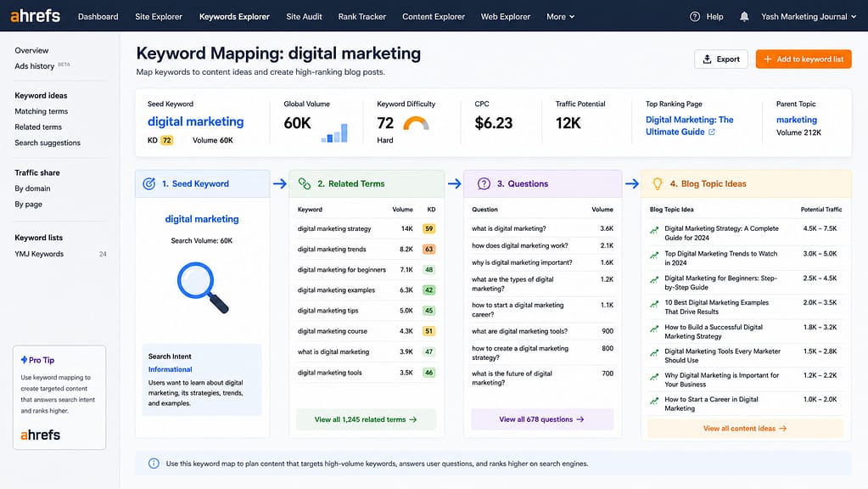The image size is (868, 489).
Task: Select Related terms in the sidebar
Action: (38, 126)
